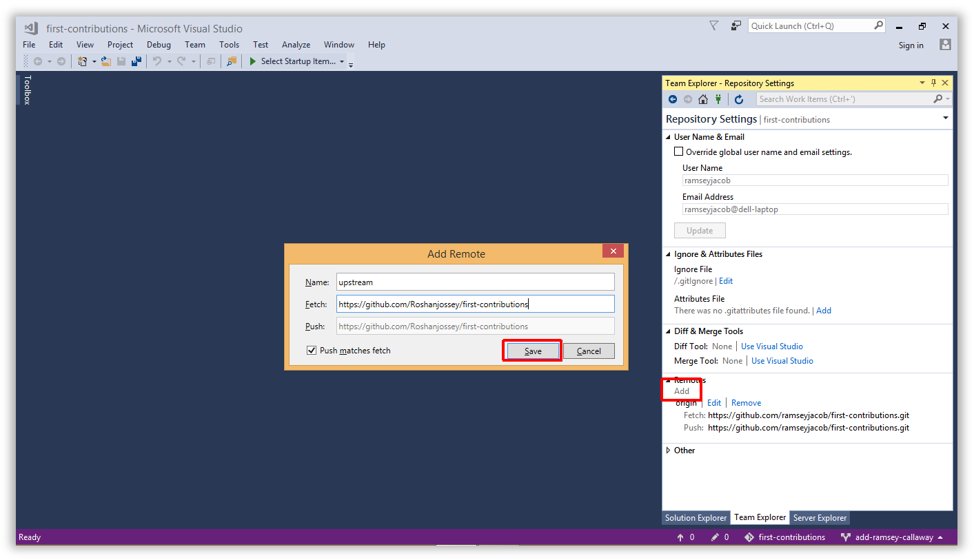
Task: Switch to the Server Explorer tab
Action: click(x=820, y=518)
